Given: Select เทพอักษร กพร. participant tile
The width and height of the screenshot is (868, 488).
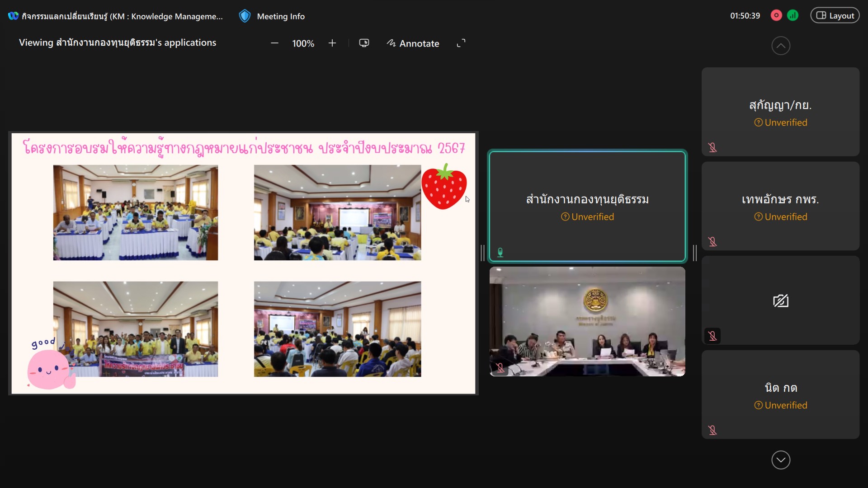Looking at the screenshot, I should (x=780, y=206).
